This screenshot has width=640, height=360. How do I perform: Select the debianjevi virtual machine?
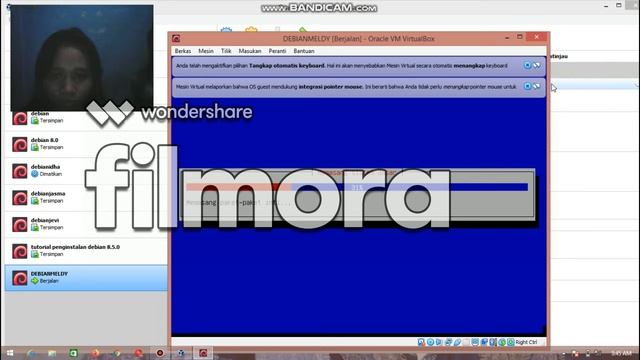86,224
